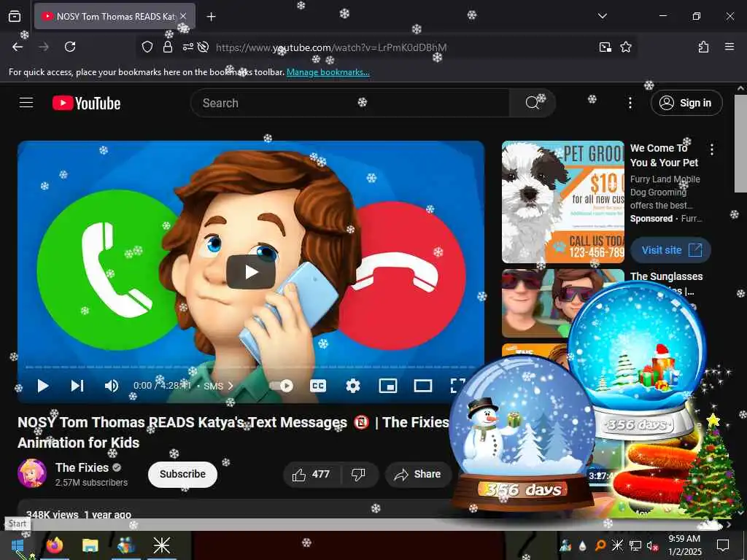Open The Fixies channel name link
This screenshot has height=560, width=747.
tap(82, 467)
